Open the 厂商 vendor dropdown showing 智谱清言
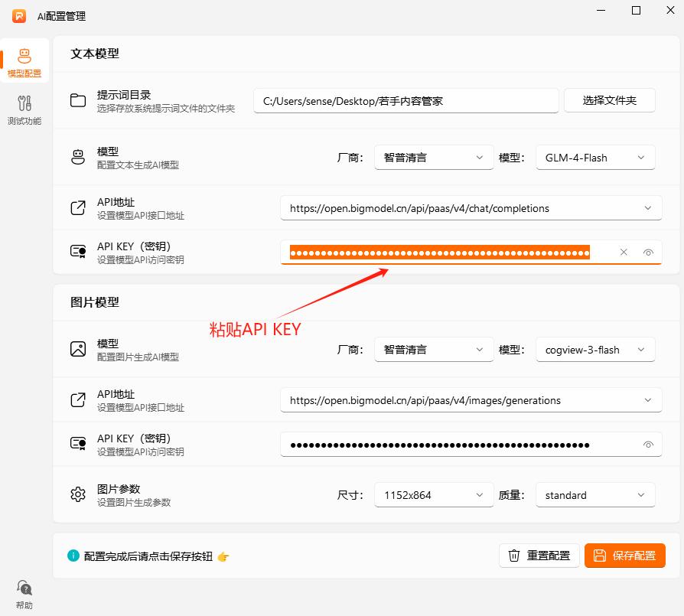Screen dimensions: 684x616 pyautogui.click(x=433, y=157)
